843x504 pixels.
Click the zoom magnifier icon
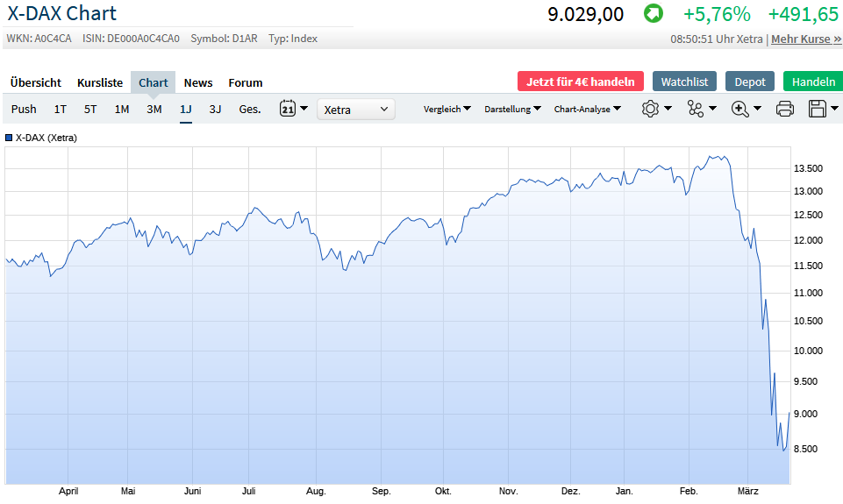pos(740,109)
